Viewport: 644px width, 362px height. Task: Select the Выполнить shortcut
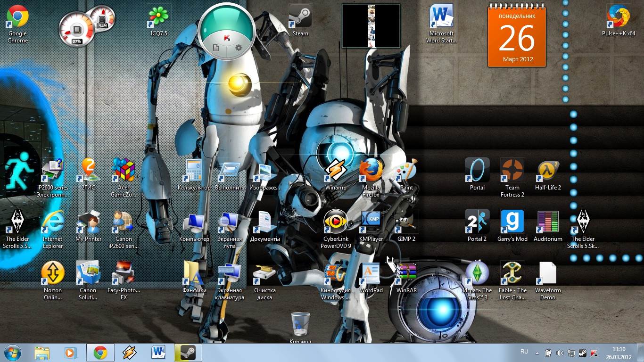pyautogui.click(x=230, y=175)
